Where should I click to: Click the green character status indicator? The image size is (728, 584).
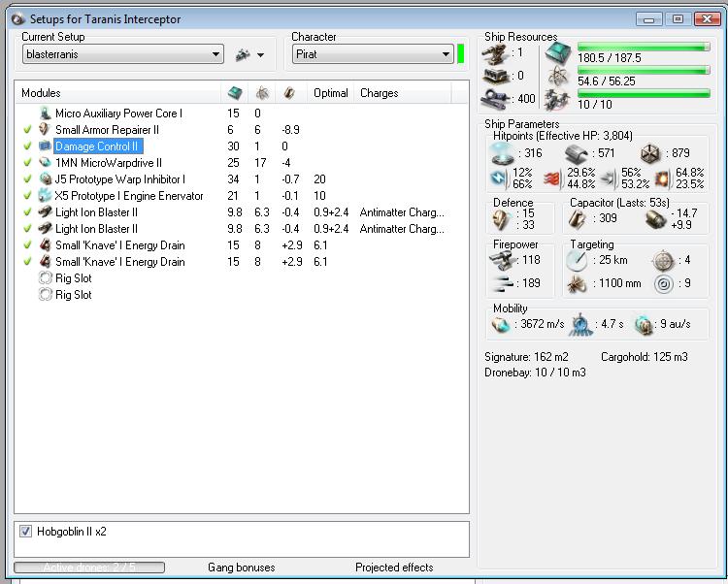tap(460, 53)
